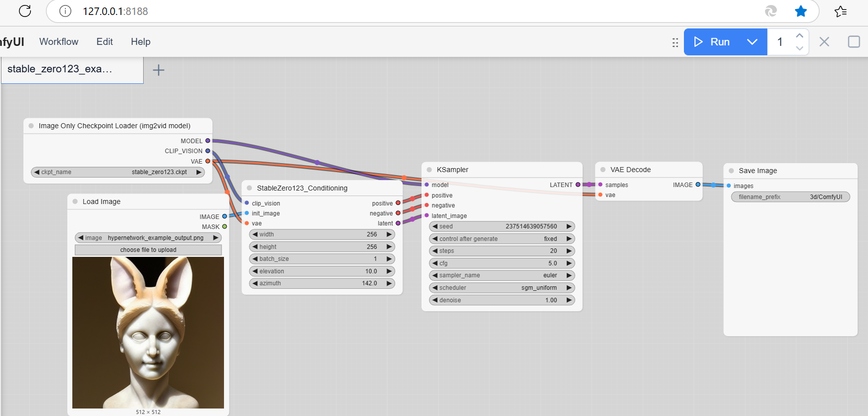Open the sampler_name euler selector

(x=502, y=275)
